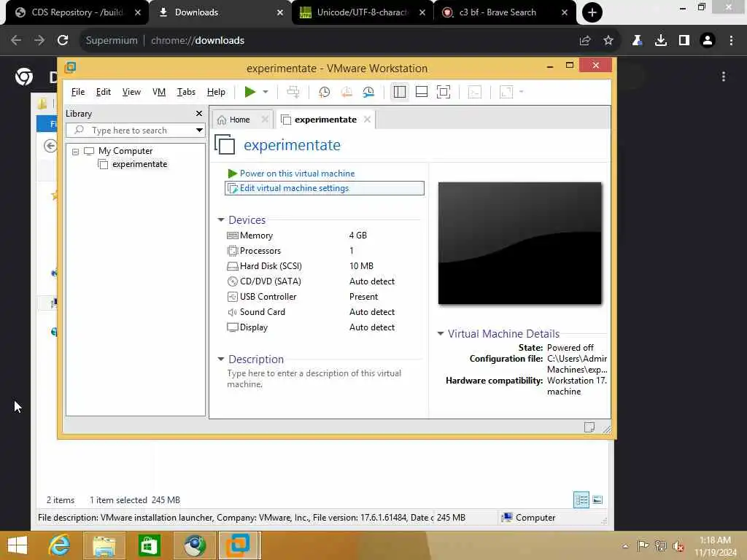
Task: Open Internet Explorer from the taskbar
Action: [60, 545]
